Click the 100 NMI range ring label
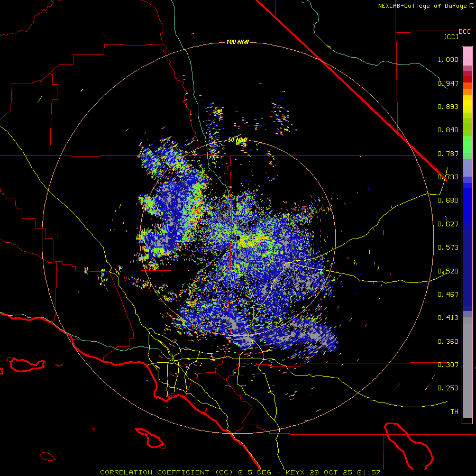Screen dimensions: 476x476 pos(237,42)
